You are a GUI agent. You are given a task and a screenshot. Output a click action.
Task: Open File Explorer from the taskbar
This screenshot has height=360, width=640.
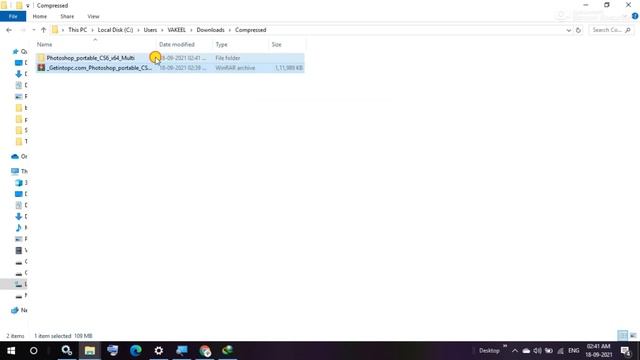tap(90, 350)
